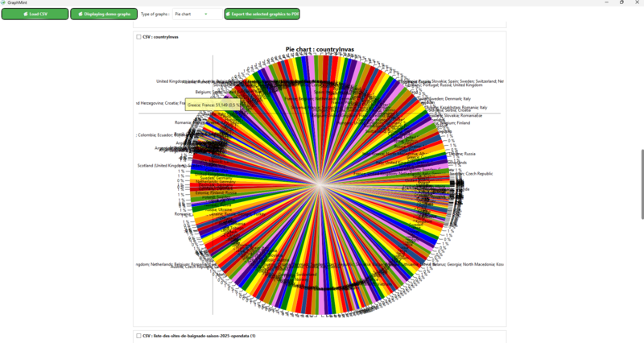The height and width of the screenshot is (343, 644).
Task: Click the scrollbar track below the thumb
Action: (641, 274)
